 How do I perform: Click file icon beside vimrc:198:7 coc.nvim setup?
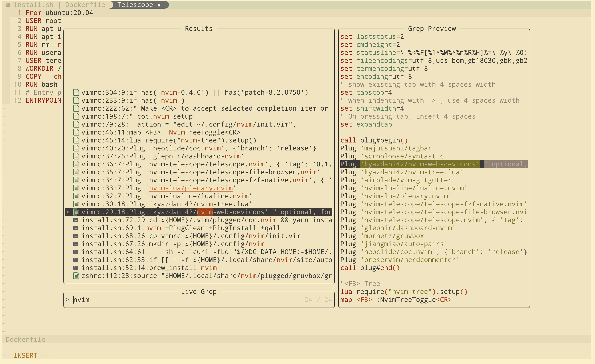(x=76, y=116)
